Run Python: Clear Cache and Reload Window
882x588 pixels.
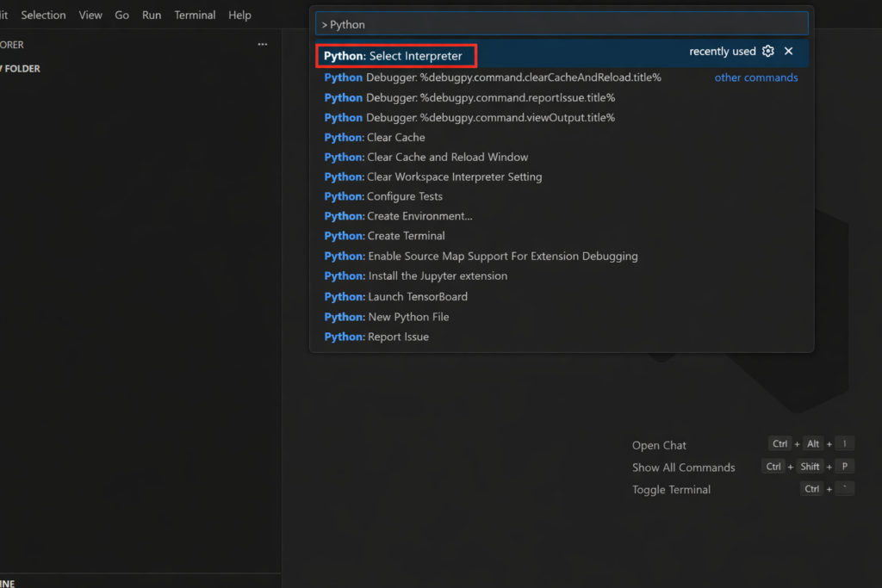[425, 157]
